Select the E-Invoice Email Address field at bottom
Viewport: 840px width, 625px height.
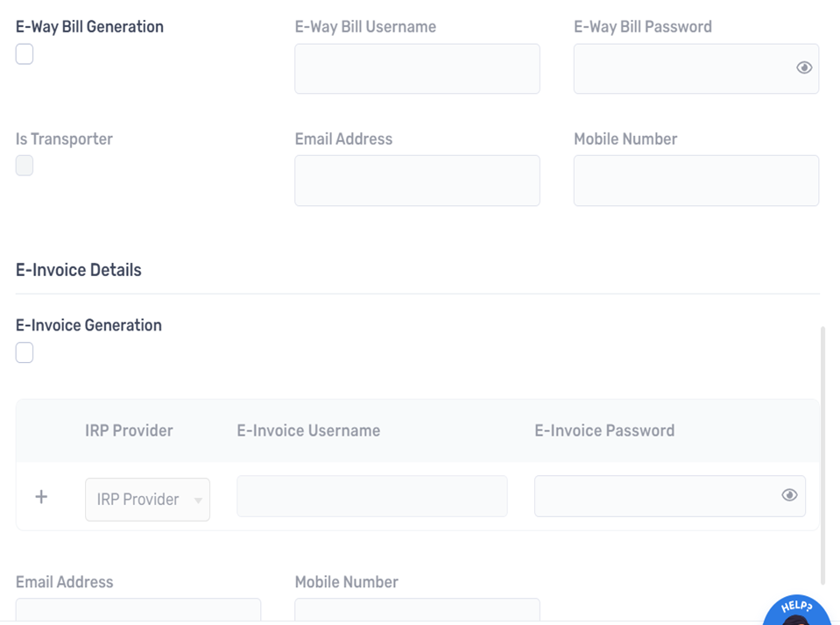138,610
